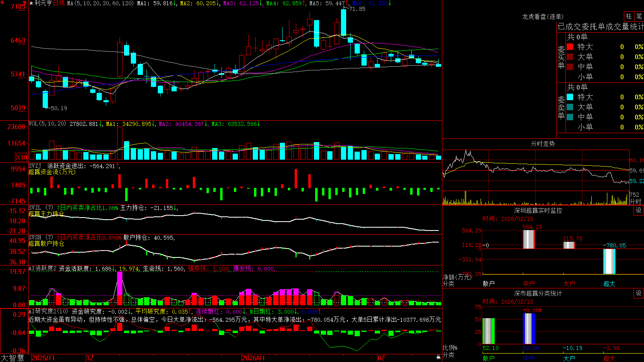Click the 2026/01 date marker on the timeline
The height and width of the screenshot is (362, 644).
[254, 358]
